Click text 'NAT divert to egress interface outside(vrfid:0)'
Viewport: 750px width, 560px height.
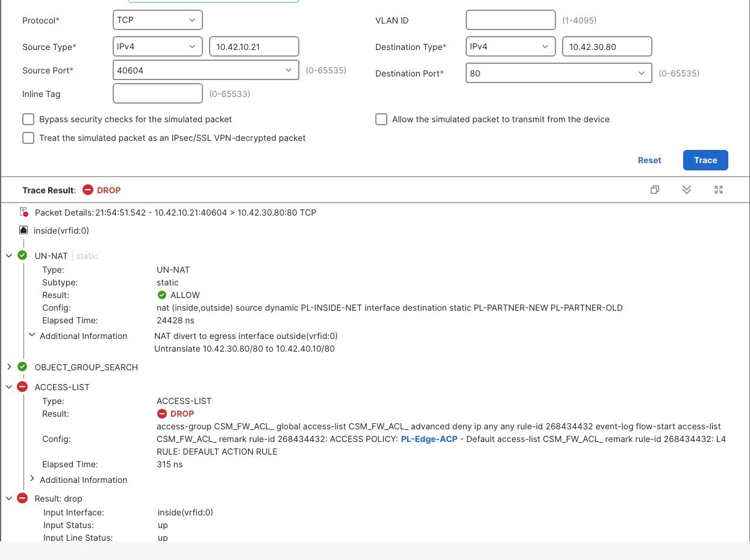(x=246, y=336)
